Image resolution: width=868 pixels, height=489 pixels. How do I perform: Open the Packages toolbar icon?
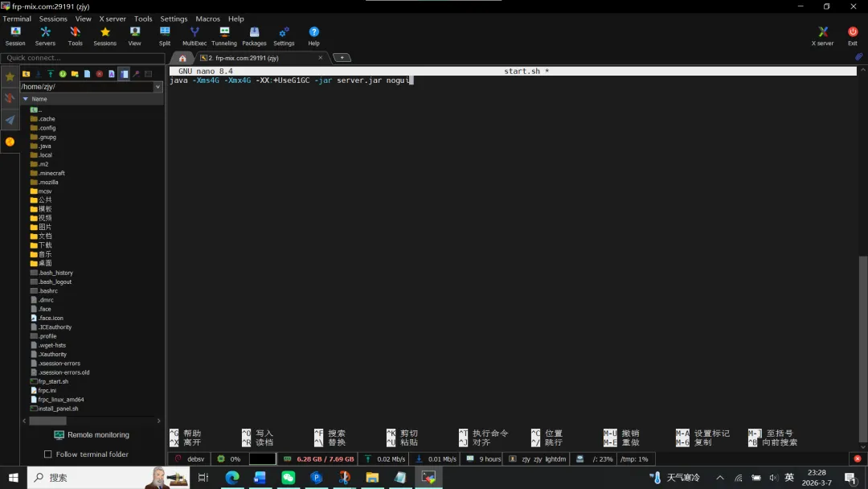[x=254, y=36]
